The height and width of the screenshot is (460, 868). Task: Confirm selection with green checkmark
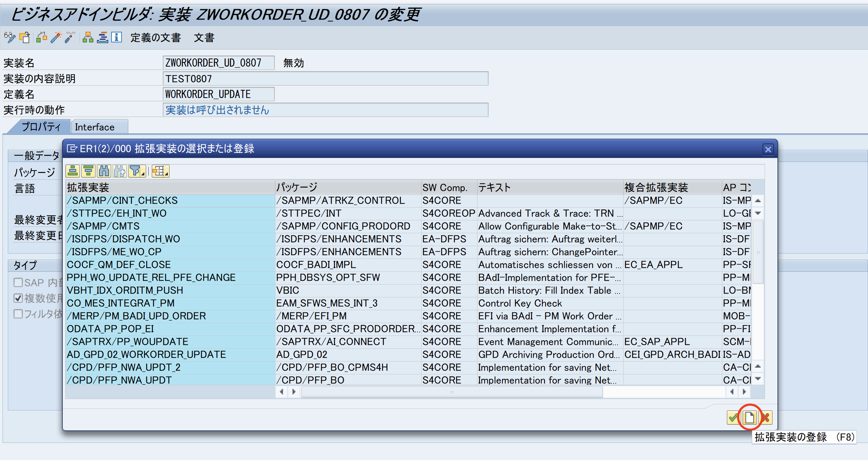(x=734, y=417)
